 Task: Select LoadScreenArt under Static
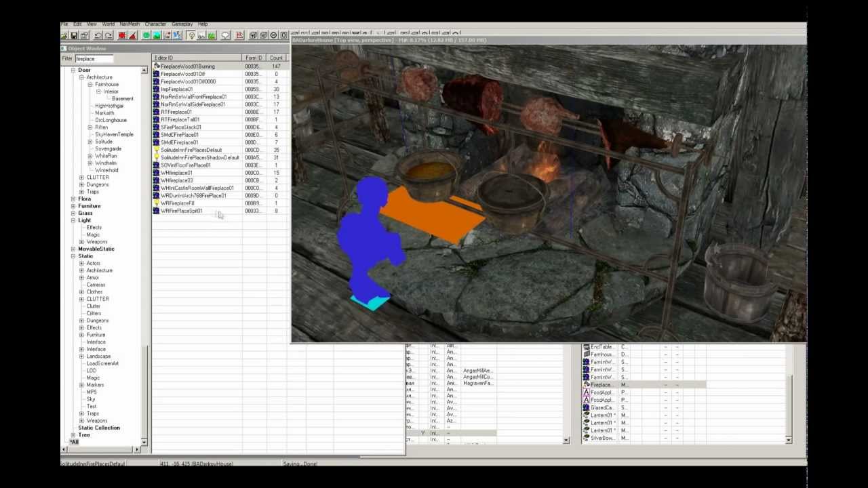(102, 363)
